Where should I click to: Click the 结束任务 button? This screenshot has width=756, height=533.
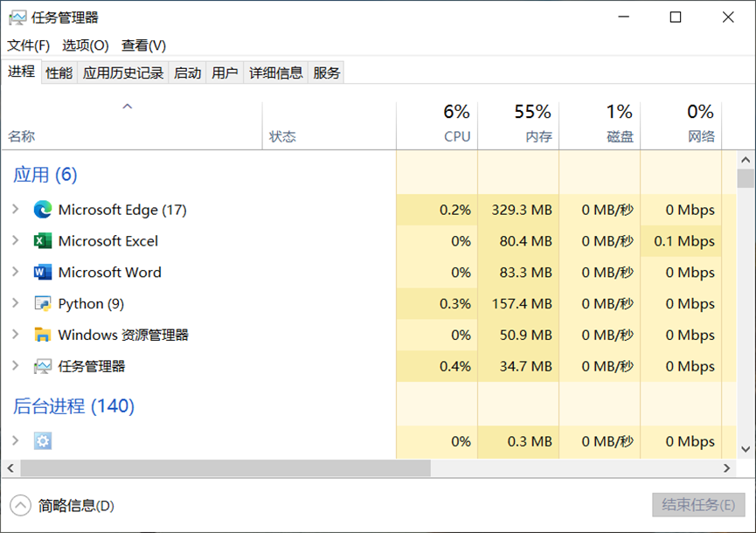[x=698, y=504]
